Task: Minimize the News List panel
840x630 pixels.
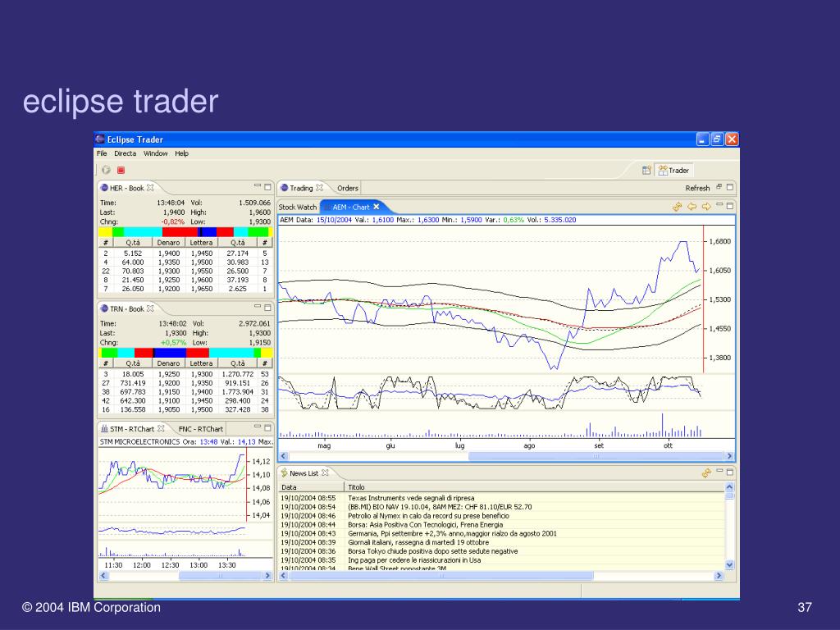Action: [x=719, y=472]
